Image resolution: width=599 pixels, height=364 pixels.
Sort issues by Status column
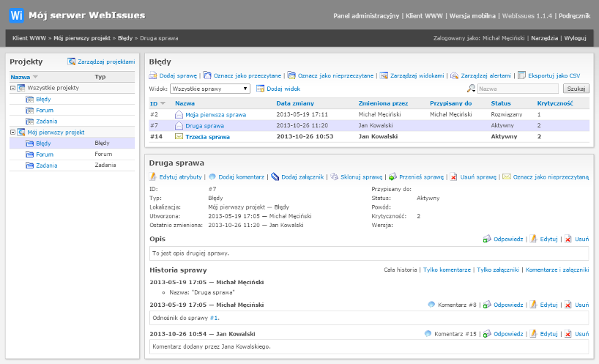click(x=500, y=103)
